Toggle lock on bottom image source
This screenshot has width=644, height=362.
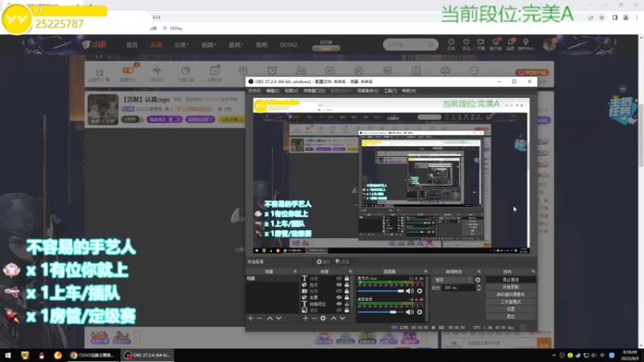pyautogui.click(x=347, y=311)
